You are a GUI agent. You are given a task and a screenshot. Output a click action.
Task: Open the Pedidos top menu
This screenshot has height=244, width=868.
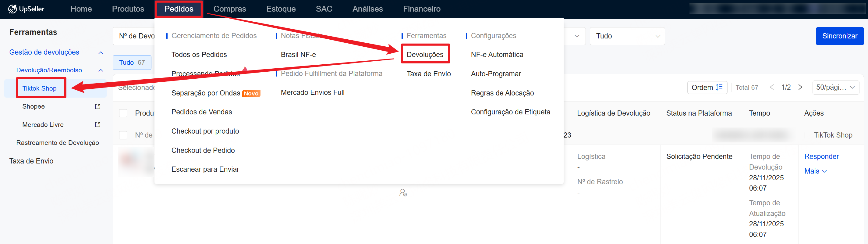pyautogui.click(x=179, y=9)
